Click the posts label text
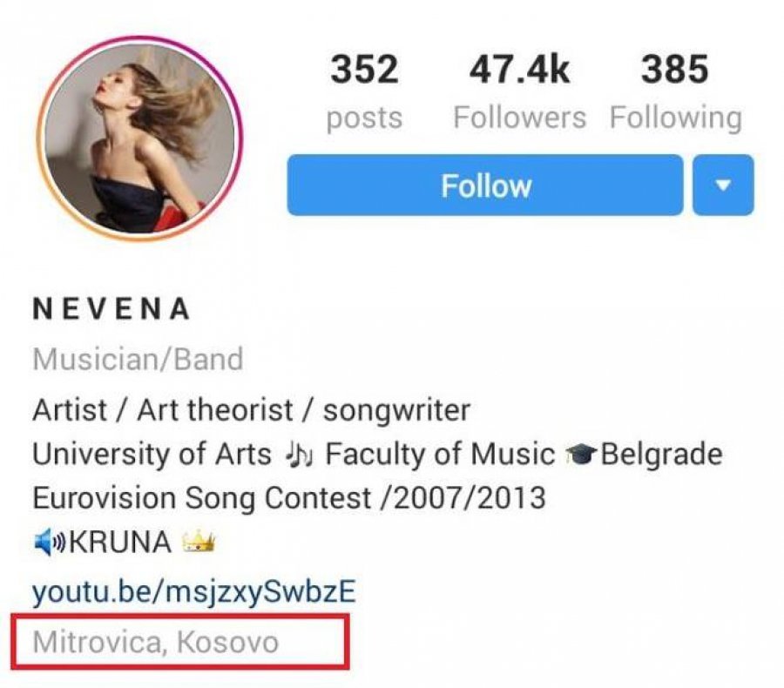 pos(364,119)
